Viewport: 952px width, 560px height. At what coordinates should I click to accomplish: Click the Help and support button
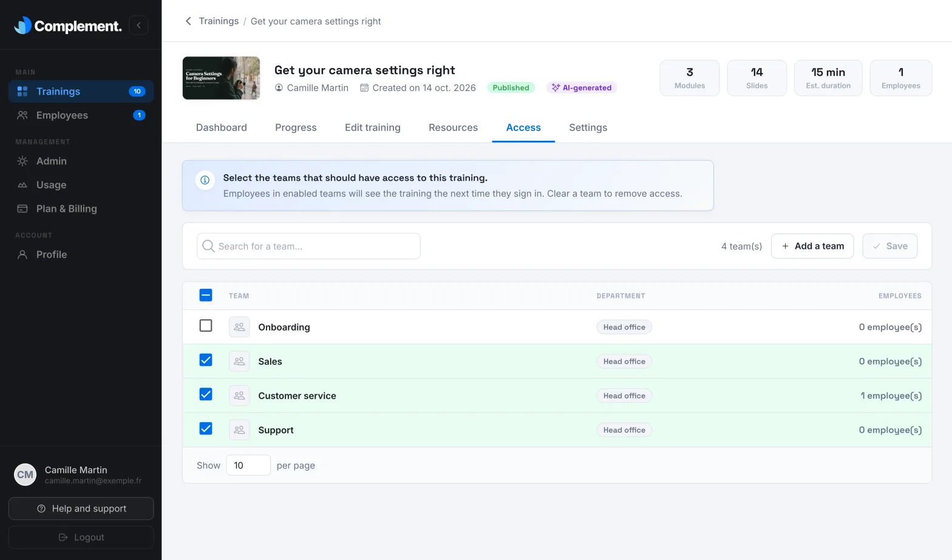[81, 508]
